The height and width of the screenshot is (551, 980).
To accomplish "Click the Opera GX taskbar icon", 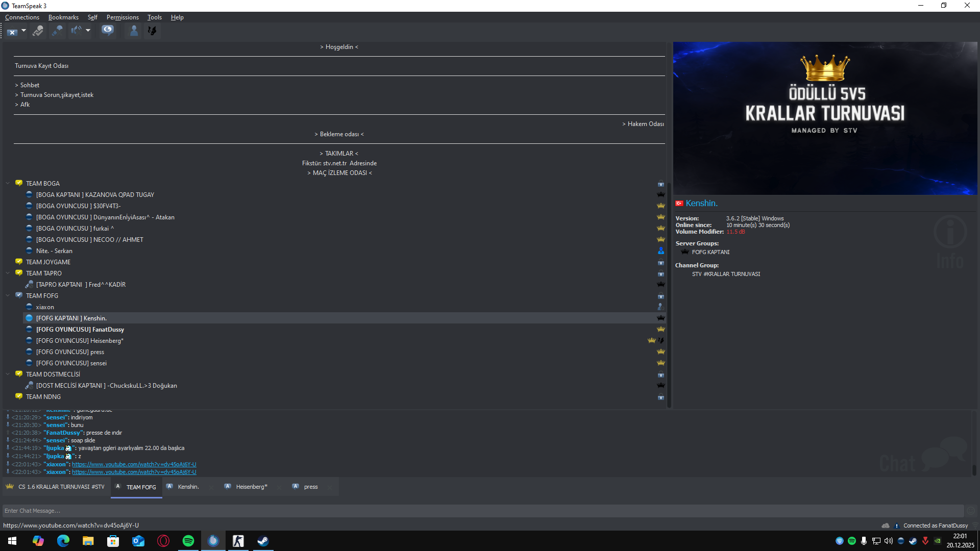I will [x=163, y=541].
